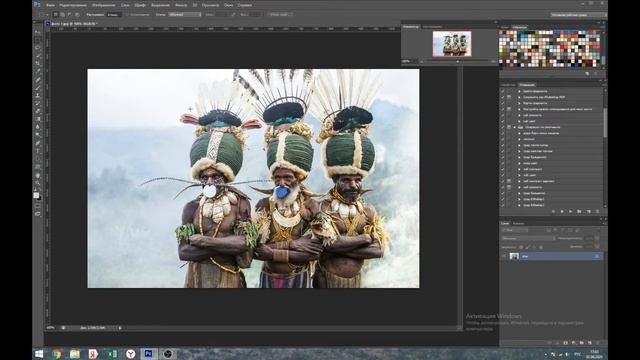Click play button in actions panel
The height and width of the screenshot is (360, 640).
pyautogui.click(x=571, y=211)
